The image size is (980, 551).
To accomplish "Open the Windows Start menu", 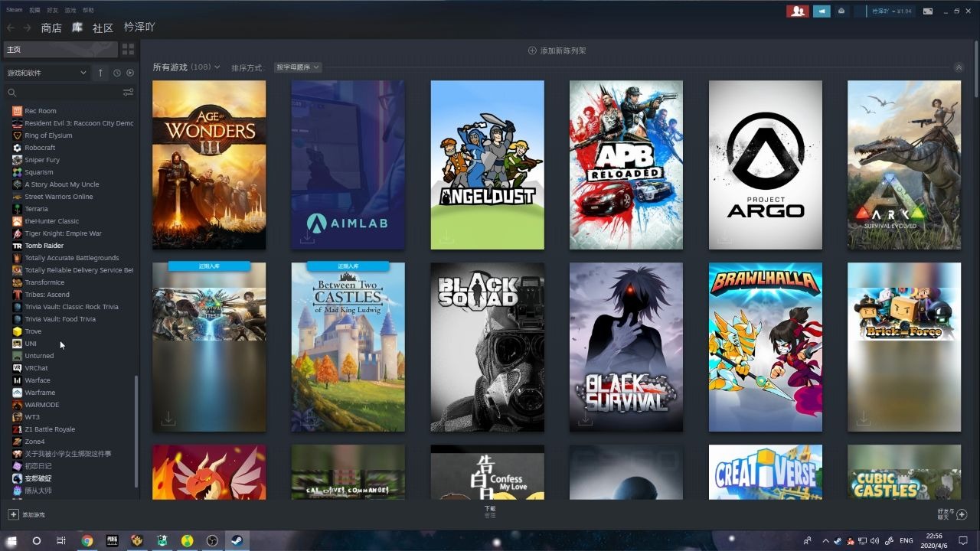I will pos(11,540).
